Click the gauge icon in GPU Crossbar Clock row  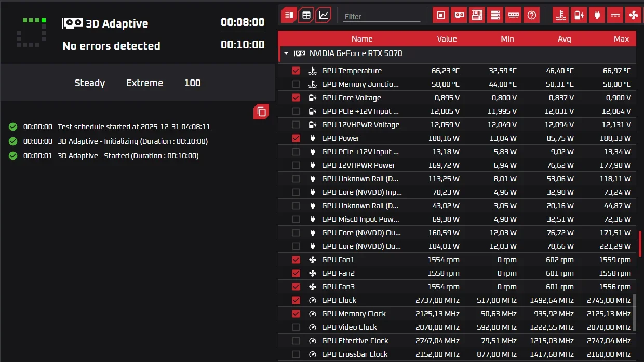[x=313, y=354]
